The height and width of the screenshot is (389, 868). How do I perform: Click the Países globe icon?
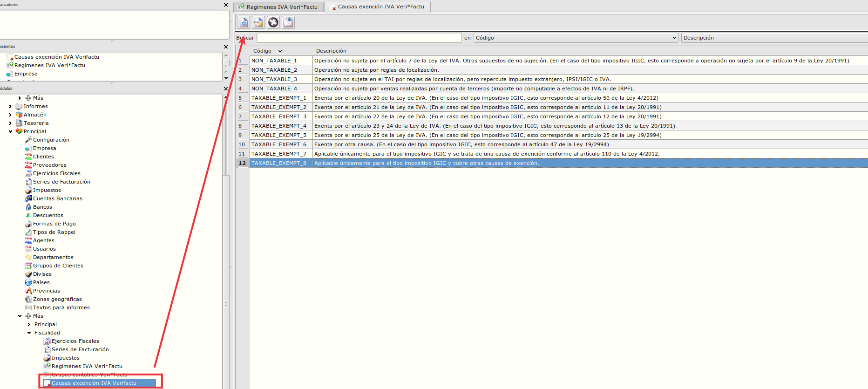[x=28, y=282]
